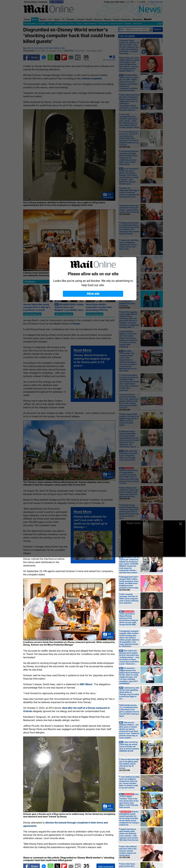Open the News navigation tab
186x868 pixels.
coord(35,20)
